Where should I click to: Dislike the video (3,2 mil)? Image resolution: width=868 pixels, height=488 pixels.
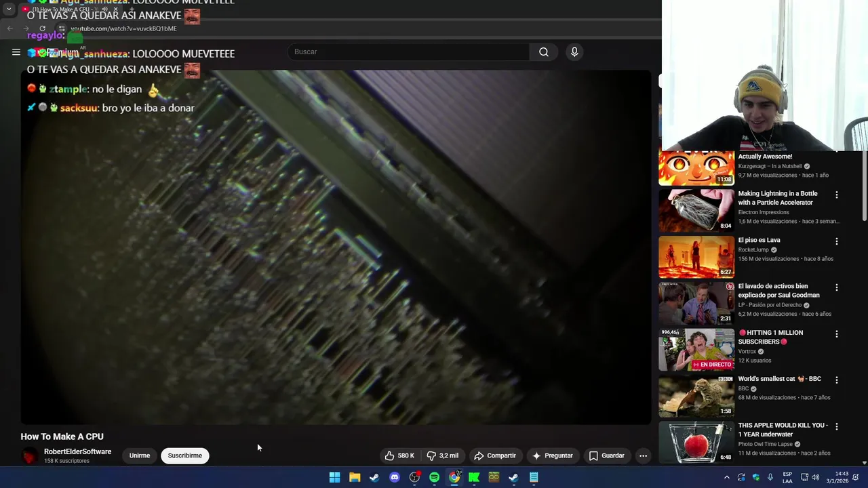[x=443, y=455]
